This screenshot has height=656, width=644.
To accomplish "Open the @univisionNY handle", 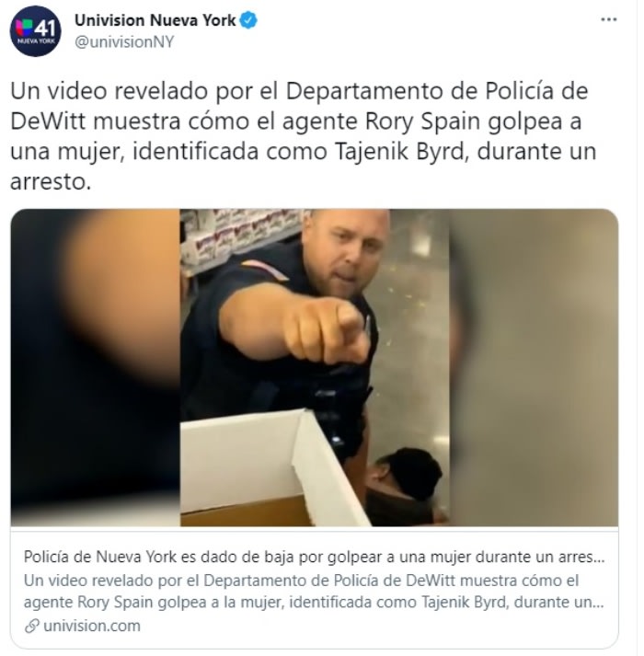I will [x=125, y=42].
